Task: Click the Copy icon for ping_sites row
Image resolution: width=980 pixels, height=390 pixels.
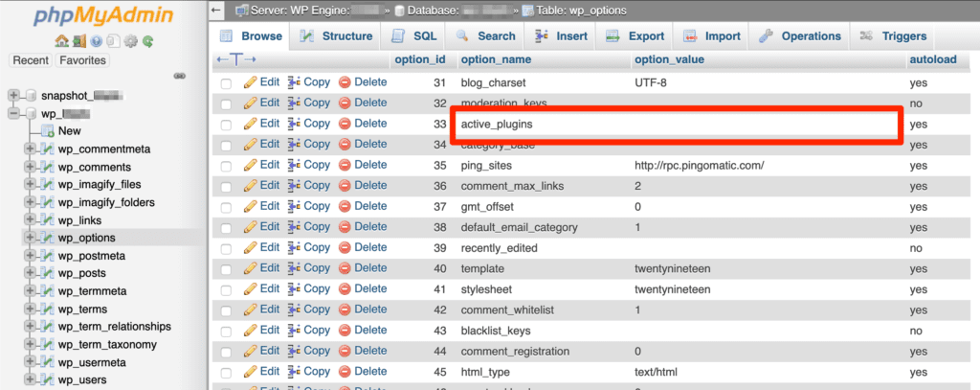Action: click(295, 165)
